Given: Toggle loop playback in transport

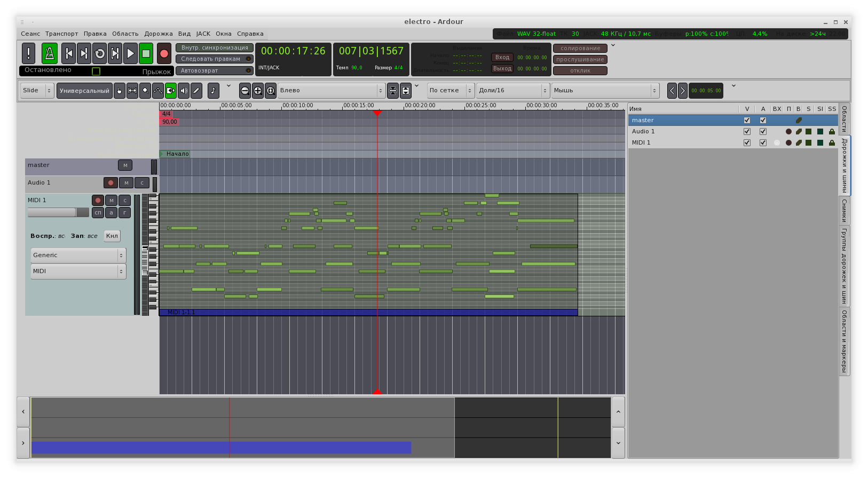Looking at the screenshot, I should [x=100, y=53].
